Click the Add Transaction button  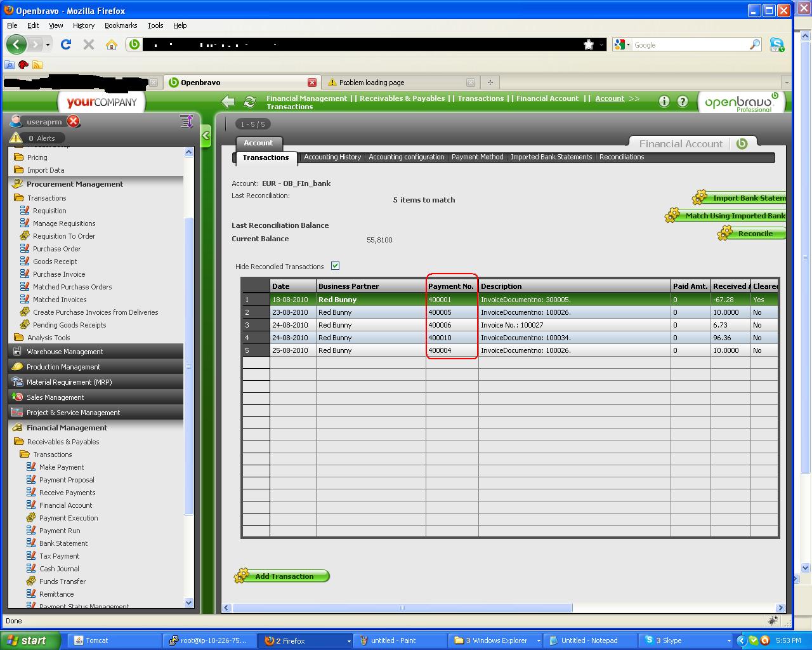283,576
